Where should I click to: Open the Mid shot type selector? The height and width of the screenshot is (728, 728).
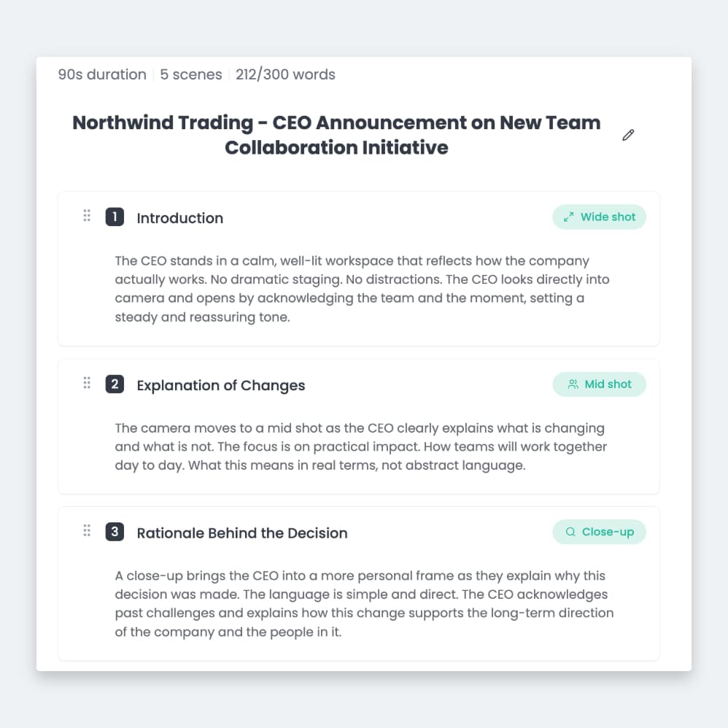click(599, 384)
